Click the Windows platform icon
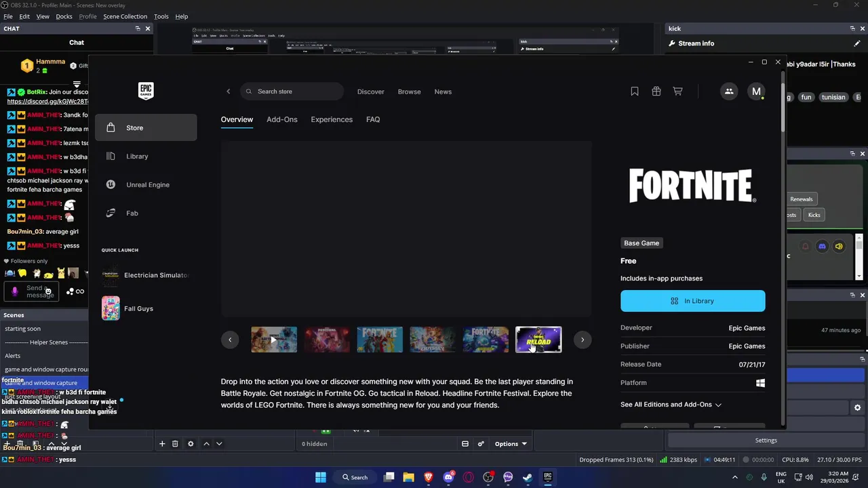 pyautogui.click(x=760, y=383)
